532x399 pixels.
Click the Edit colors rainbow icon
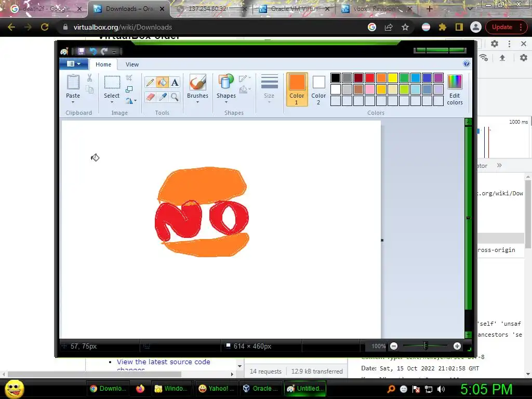[x=455, y=83]
